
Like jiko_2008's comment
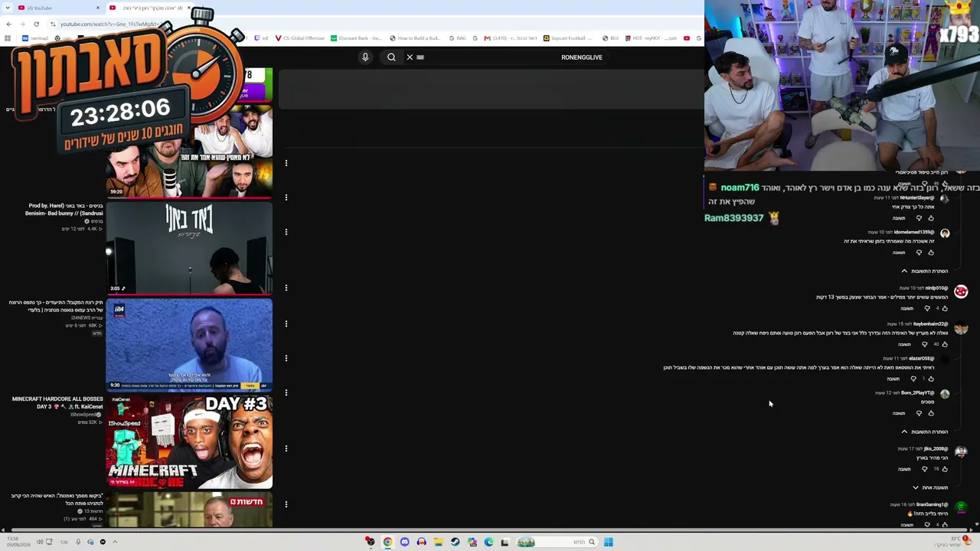click(945, 469)
